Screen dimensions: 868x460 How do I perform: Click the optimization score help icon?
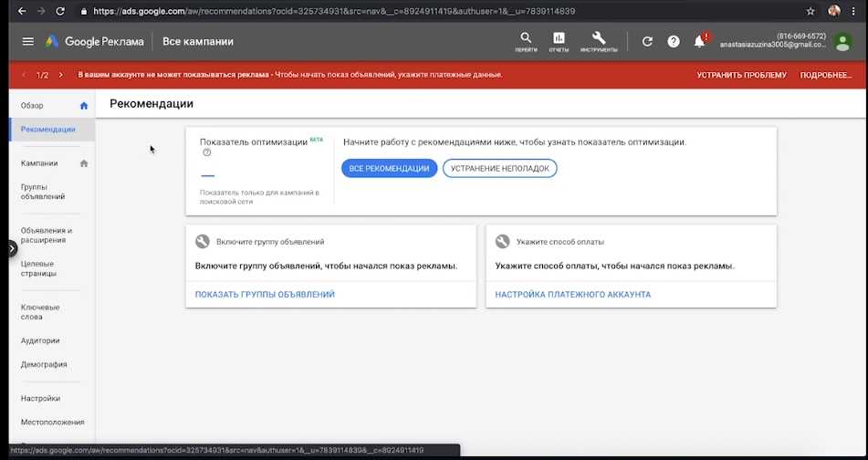207,153
